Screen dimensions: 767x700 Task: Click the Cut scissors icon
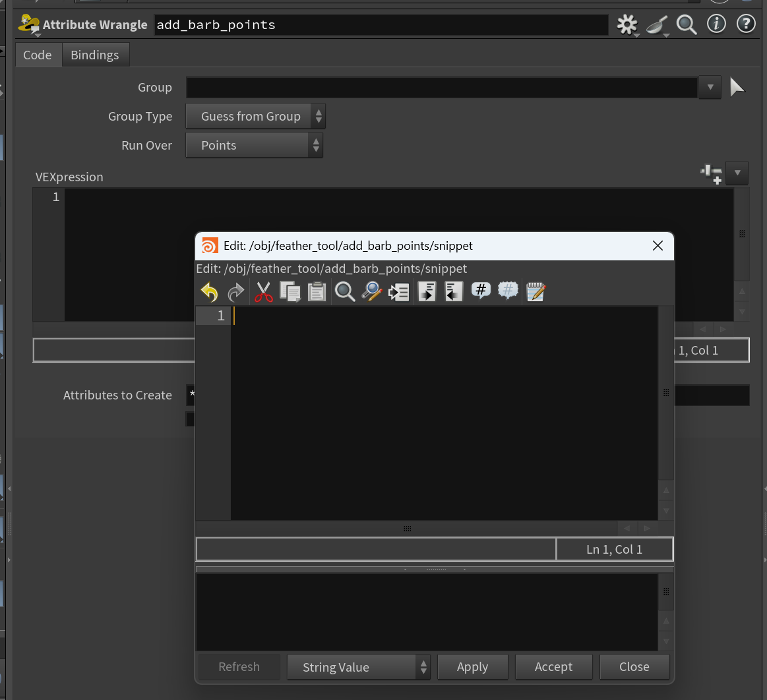pos(264,292)
